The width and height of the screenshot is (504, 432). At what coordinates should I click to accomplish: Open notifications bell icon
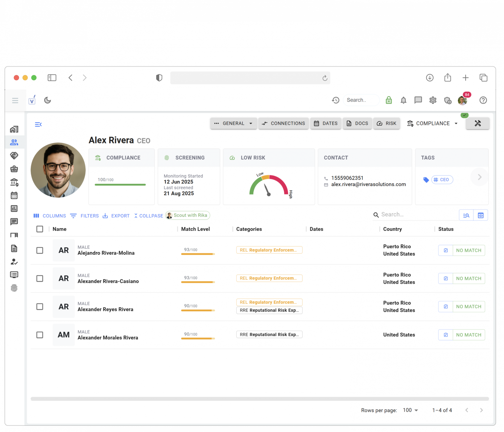coord(403,100)
